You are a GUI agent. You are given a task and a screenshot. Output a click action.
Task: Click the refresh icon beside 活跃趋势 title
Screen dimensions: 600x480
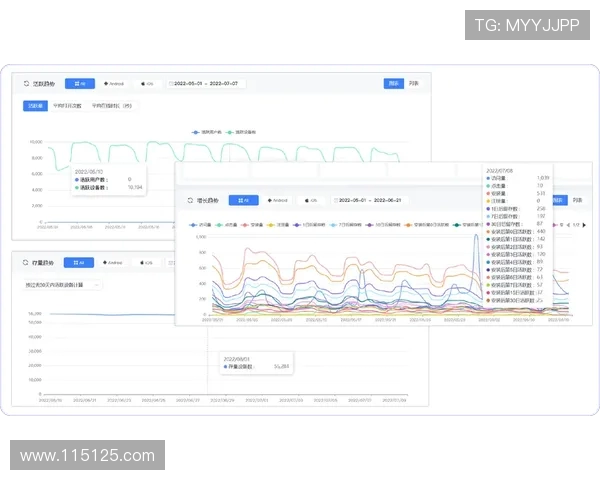click(x=25, y=84)
